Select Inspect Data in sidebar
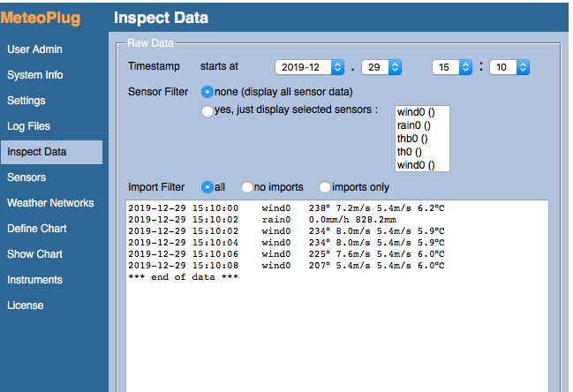The height and width of the screenshot is (392, 573). [51, 152]
